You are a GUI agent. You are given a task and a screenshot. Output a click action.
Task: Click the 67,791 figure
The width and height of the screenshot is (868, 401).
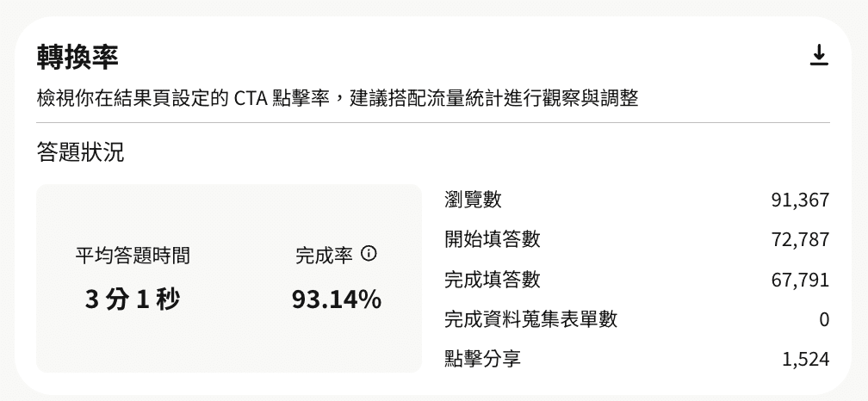pyautogui.click(x=800, y=280)
